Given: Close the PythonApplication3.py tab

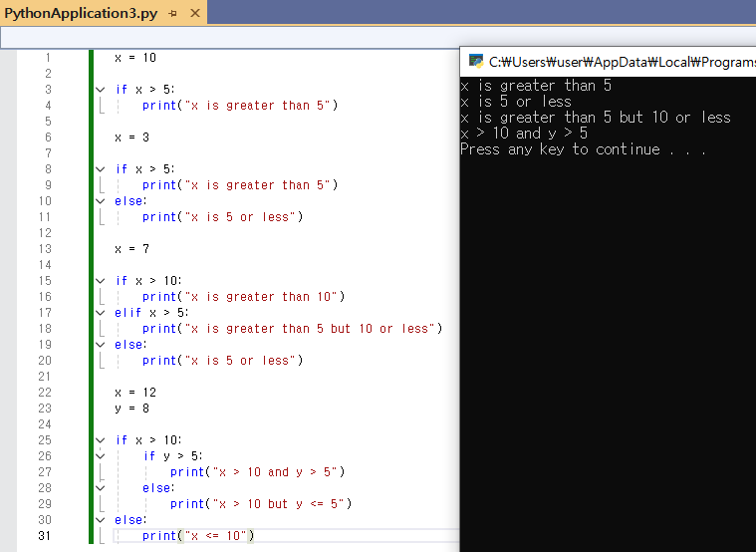Looking at the screenshot, I should pyautogui.click(x=195, y=13).
